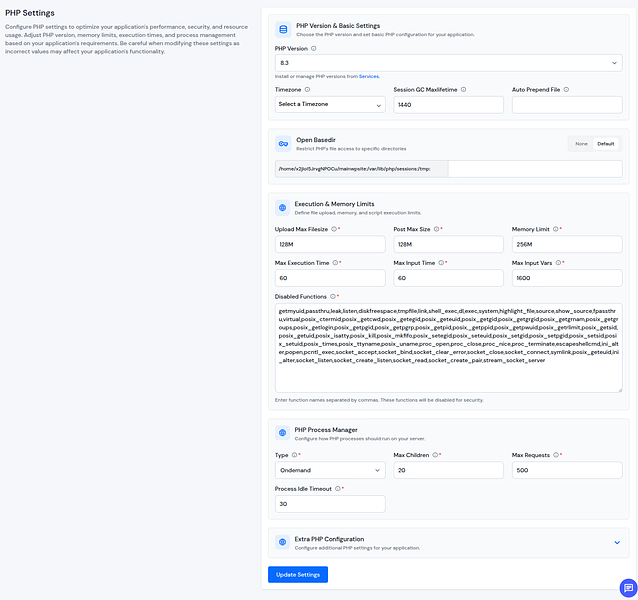This screenshot has width=638, height=600.
Task: Click the Max Requests field showing 500
Action: [x=567, y=470]
